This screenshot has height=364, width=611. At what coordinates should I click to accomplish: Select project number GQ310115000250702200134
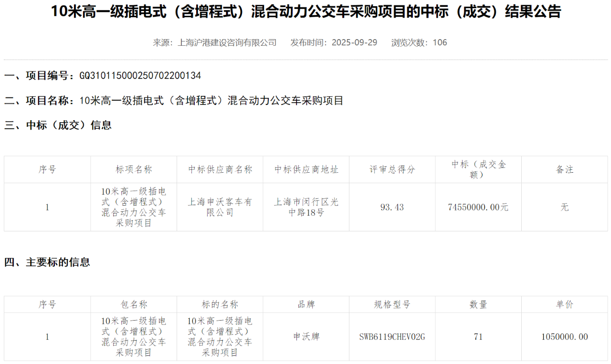pyautogui.click(x=140, y=75)
